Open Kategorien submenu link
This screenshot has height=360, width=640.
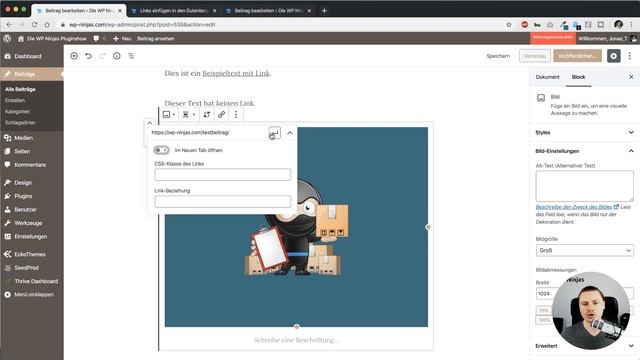coord(18,111)
